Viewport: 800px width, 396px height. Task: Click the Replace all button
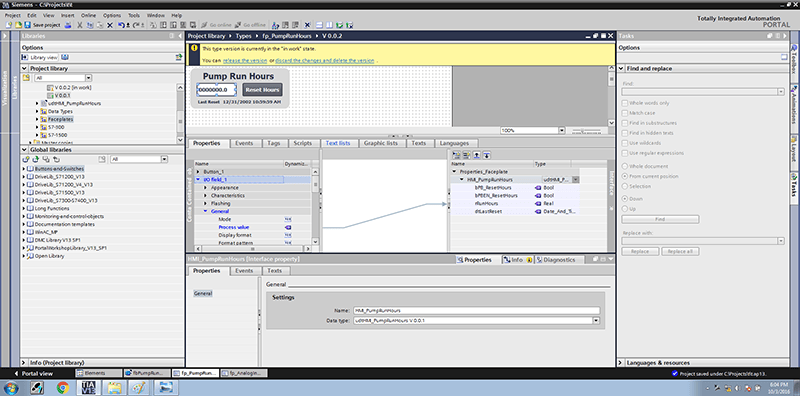click(680, 252)
